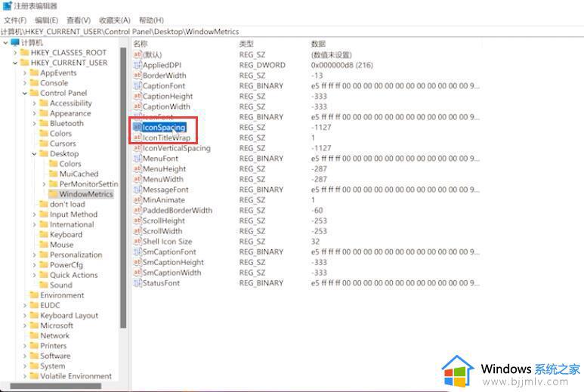Click the tree pane vertical scrollbar
This screenshot has height=392, width=584.
point(123,188)
